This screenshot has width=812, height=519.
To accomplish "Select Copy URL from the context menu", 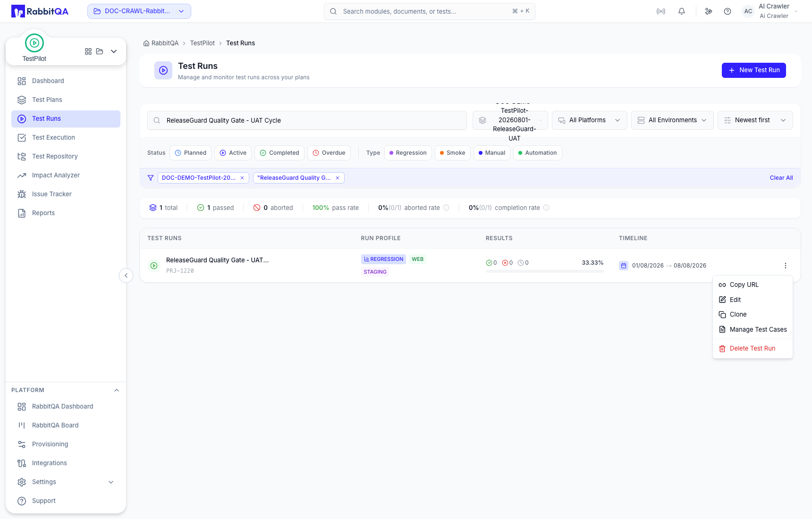I will coord(753,285).
